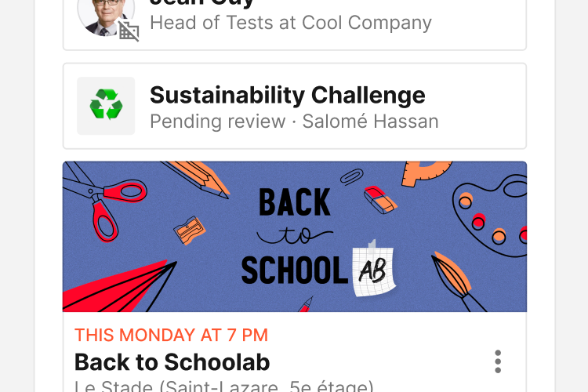The width and height of the screenshot is (588, 392).
Task: Click the Le Stade location text
Action: pos(223,386)
